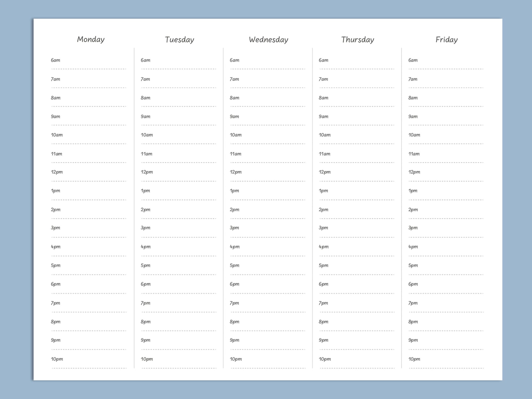Click the Tuesday column heading
The width and height of the screenshot is (532, 399).
[180, 40]
